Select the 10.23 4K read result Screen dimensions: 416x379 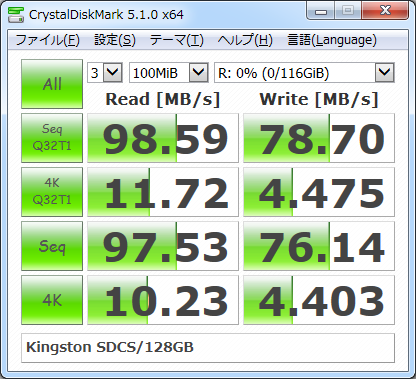click(163, 300)
